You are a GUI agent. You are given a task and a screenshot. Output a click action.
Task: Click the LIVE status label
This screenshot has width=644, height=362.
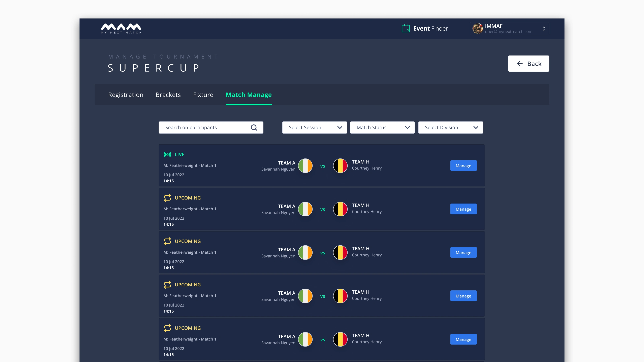tap(180, 154)
